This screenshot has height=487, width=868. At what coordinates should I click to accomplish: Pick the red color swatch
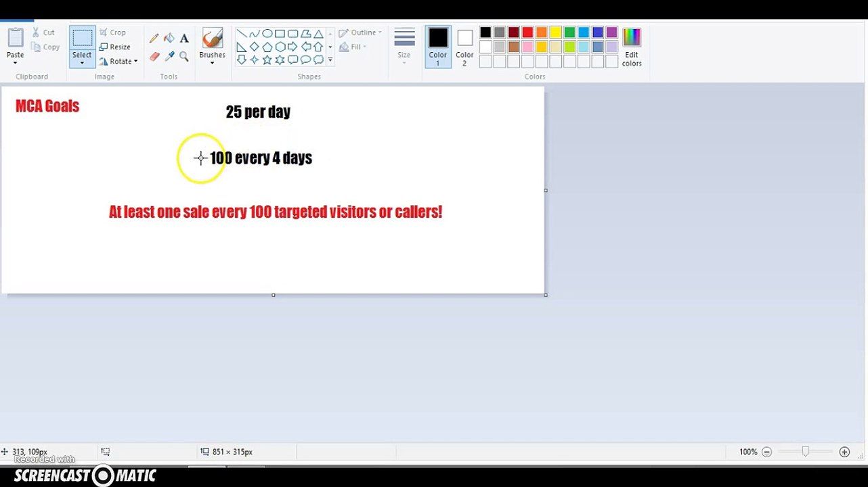[x=527, y=32]
